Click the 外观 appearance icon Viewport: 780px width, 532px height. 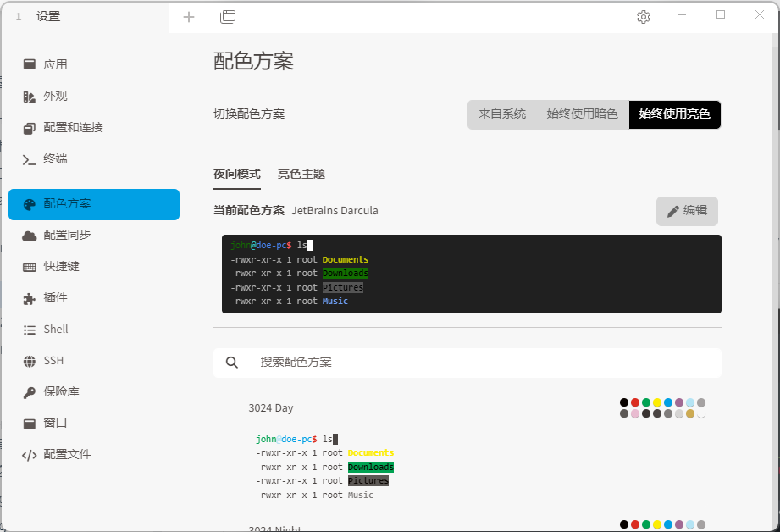click(x=30, y=97)
